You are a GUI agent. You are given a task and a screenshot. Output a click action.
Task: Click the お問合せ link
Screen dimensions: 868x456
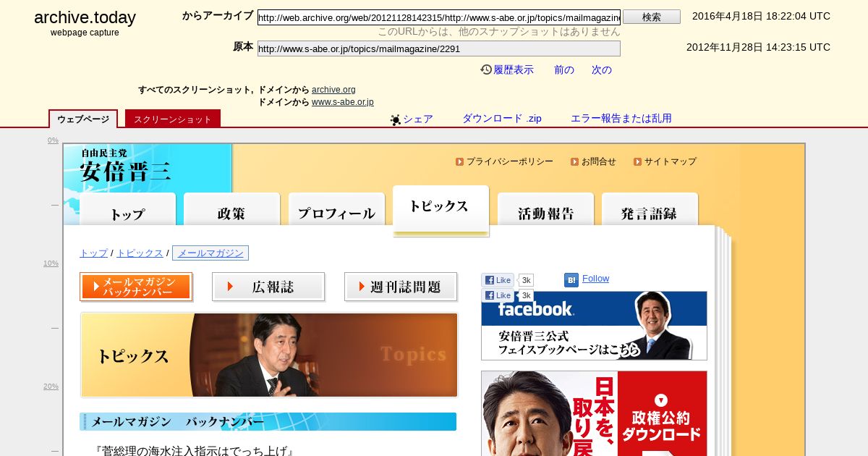[x=599, y=161]
